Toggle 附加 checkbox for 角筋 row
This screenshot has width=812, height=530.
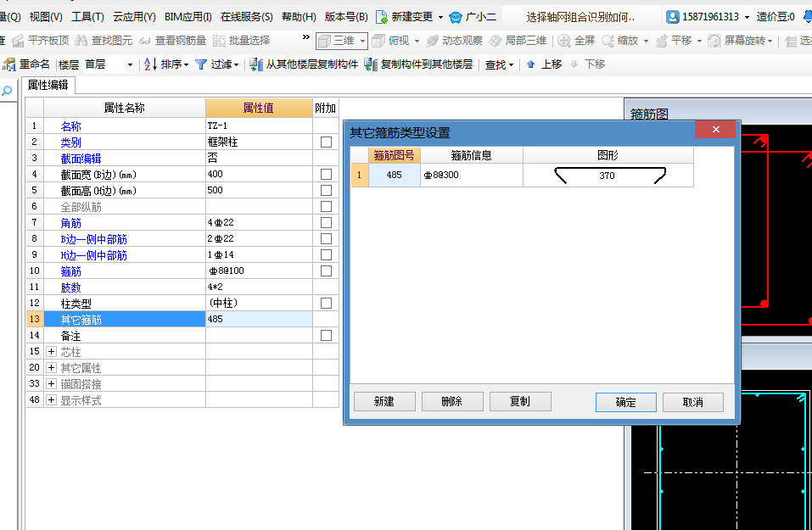(x=327, y=222)
